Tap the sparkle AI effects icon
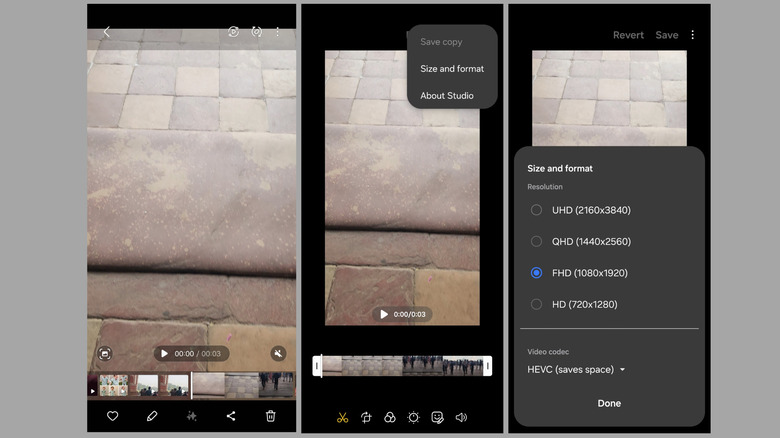Image resolution: width=780 pixels, height=438 pixels. tap(192, 416)
